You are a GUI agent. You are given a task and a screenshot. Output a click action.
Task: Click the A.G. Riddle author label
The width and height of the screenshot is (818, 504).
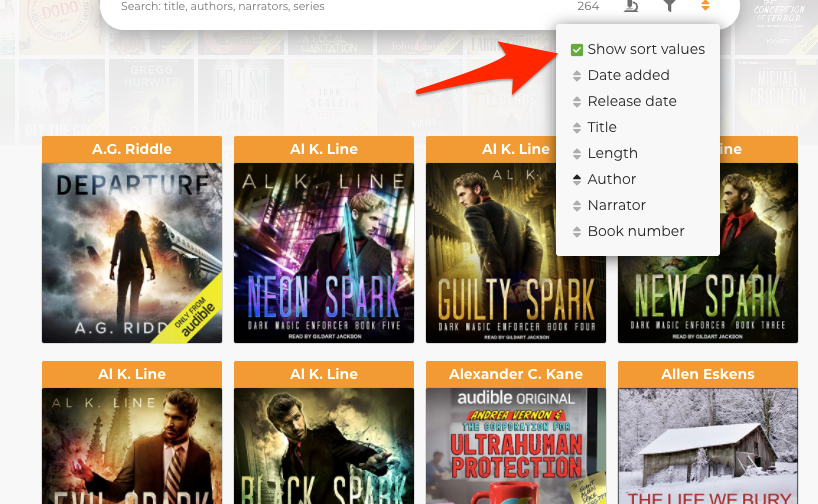(132, 149)
